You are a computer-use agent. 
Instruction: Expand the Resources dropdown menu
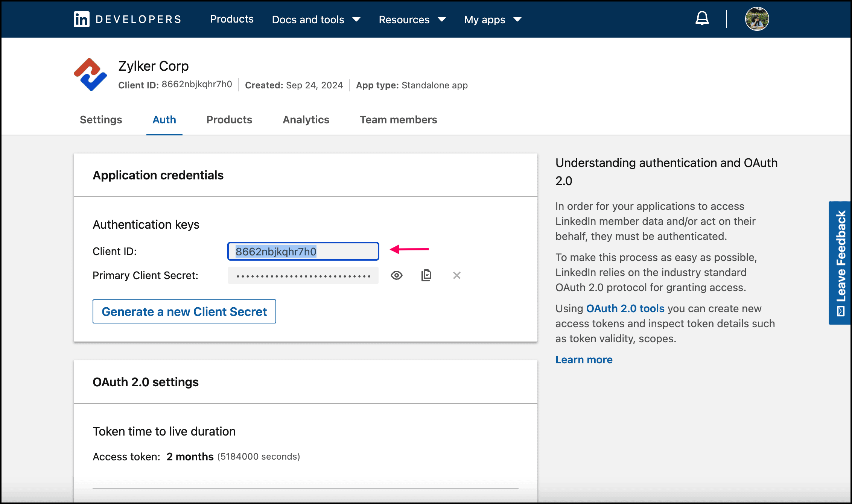click(412, 20)
